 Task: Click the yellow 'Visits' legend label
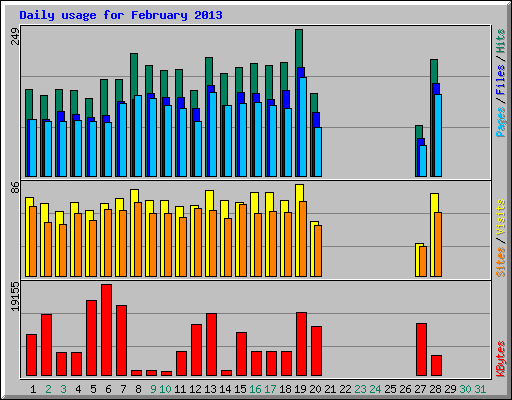coord(501,217)
